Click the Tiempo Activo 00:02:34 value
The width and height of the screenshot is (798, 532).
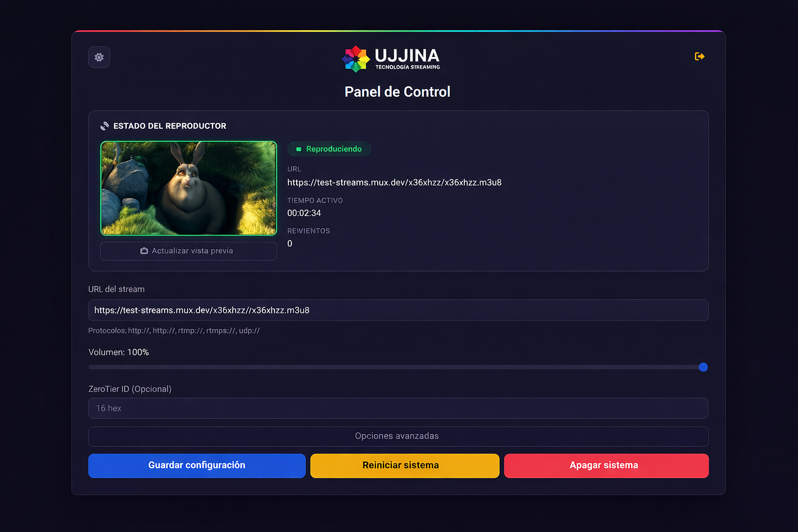(x=304, y=213)
